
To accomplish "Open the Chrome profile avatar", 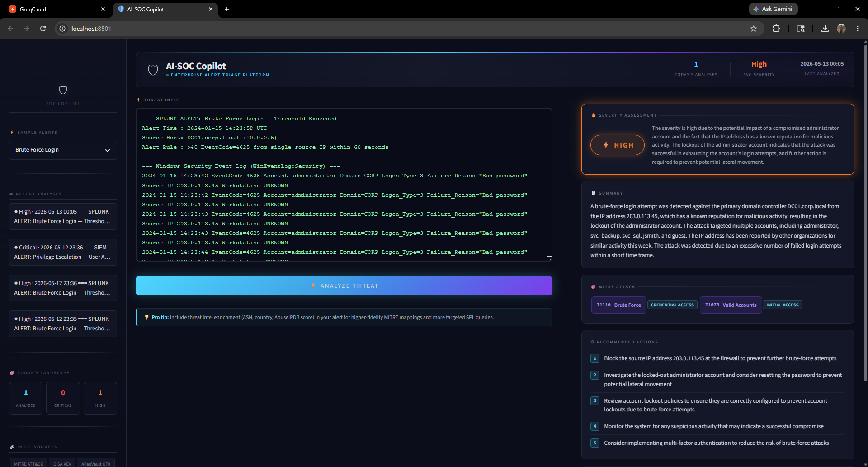I will click(x=841, y=29).
